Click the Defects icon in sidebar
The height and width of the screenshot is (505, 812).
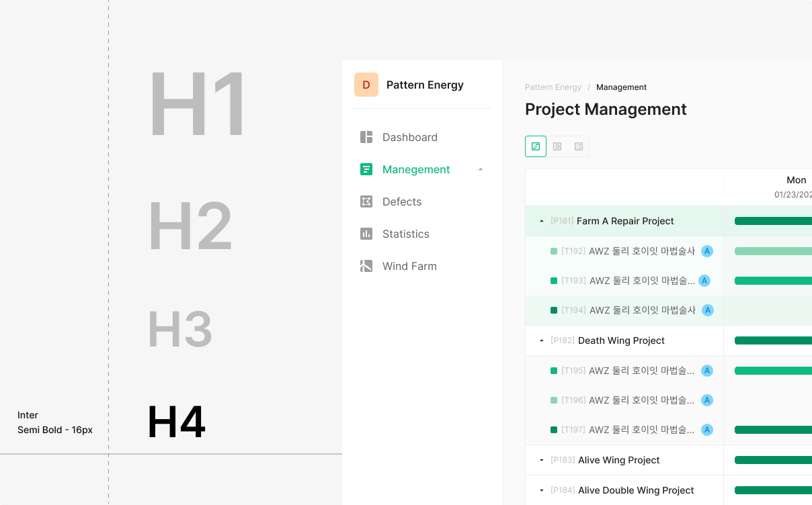(366, 201)
